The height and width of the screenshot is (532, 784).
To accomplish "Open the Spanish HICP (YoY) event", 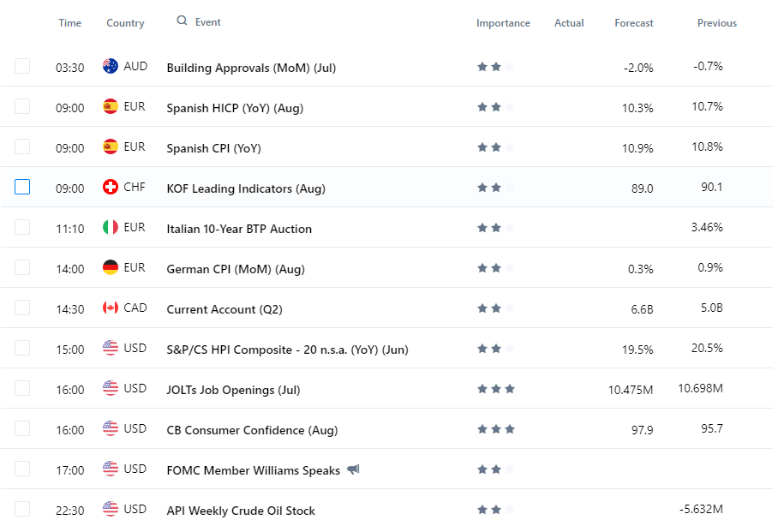I will (x=235, y=108).
